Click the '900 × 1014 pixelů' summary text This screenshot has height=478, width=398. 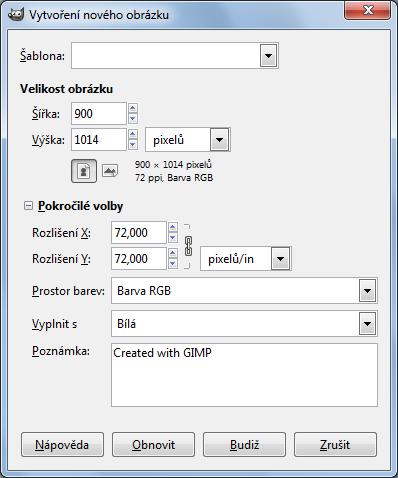173,164
